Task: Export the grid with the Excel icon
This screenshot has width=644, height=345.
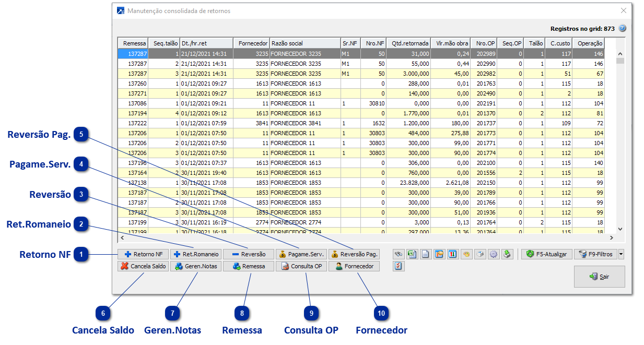Action: pyautogui.click(x=412, y=255)
